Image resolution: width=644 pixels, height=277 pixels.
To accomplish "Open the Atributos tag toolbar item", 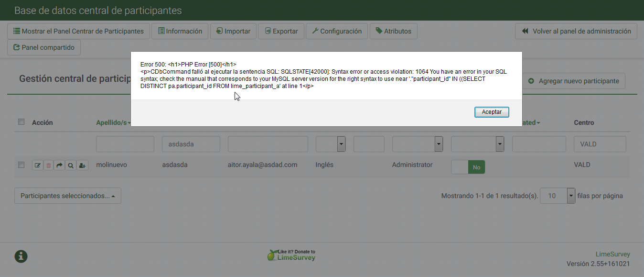I will click(394, 31).
